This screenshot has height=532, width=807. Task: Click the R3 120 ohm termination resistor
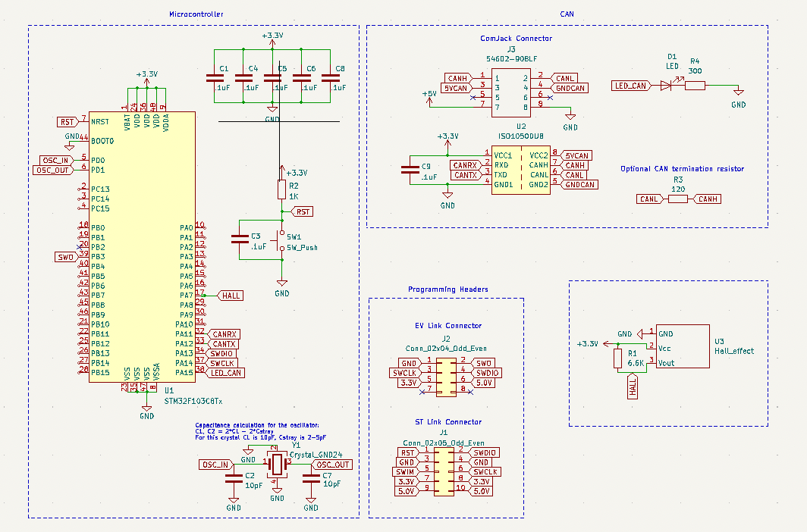click(677, 199)
